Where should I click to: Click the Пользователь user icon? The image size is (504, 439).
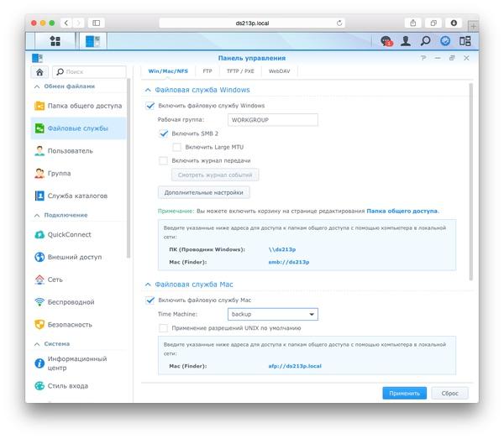39,150
